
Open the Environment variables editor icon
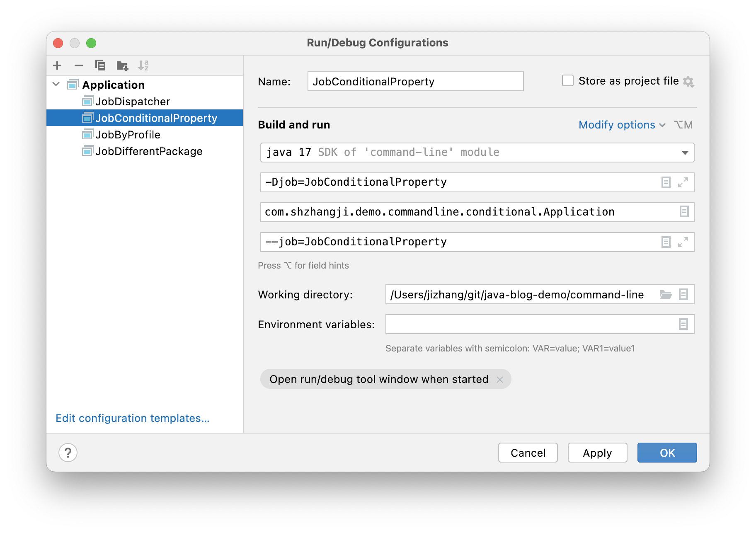[683, 324]
